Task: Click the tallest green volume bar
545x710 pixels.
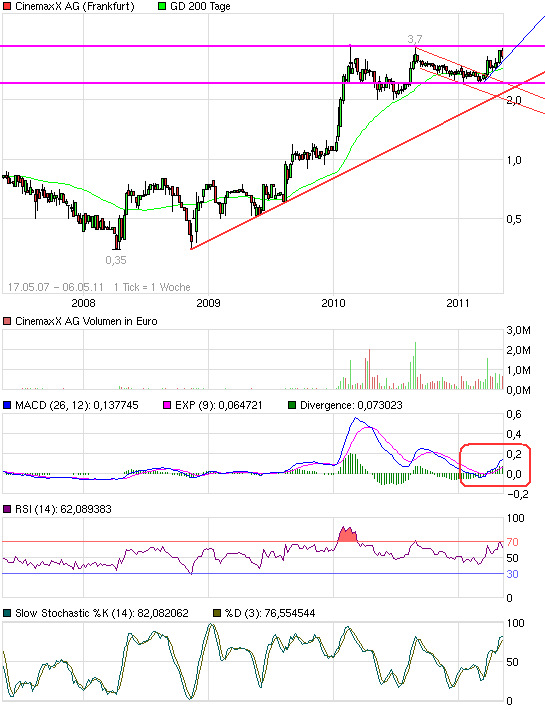Action: (x=415, y=366)
